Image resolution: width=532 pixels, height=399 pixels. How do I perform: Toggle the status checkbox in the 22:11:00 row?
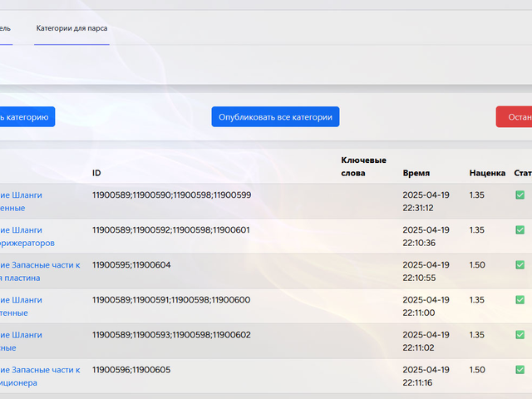pos(520,300)
